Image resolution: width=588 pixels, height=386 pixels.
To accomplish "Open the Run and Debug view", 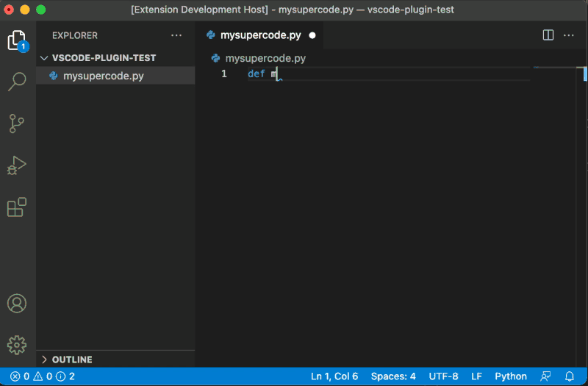I will pyautogui.click(x=17, y=165).
